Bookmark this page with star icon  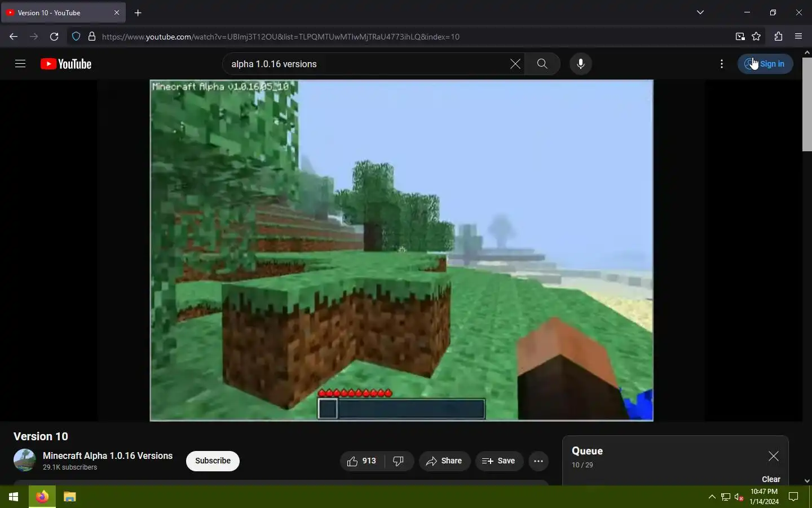757,37
